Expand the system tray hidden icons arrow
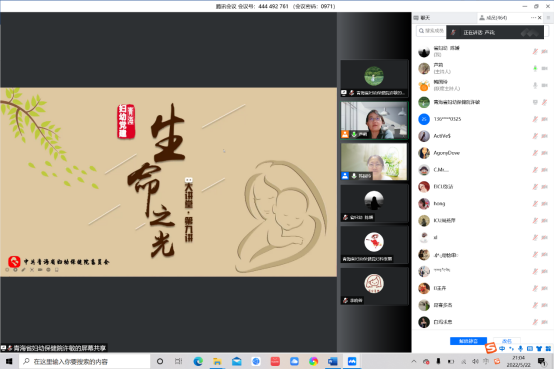Image resolution: width=554 pixels, height=370 pixels. tap(414, 361)
